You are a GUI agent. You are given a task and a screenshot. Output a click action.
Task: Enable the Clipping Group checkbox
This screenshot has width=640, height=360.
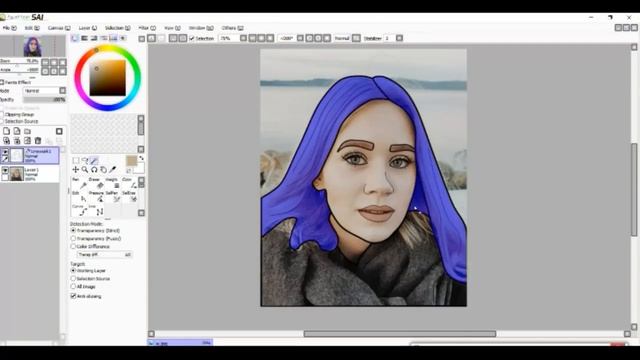(x=2, y=114)
